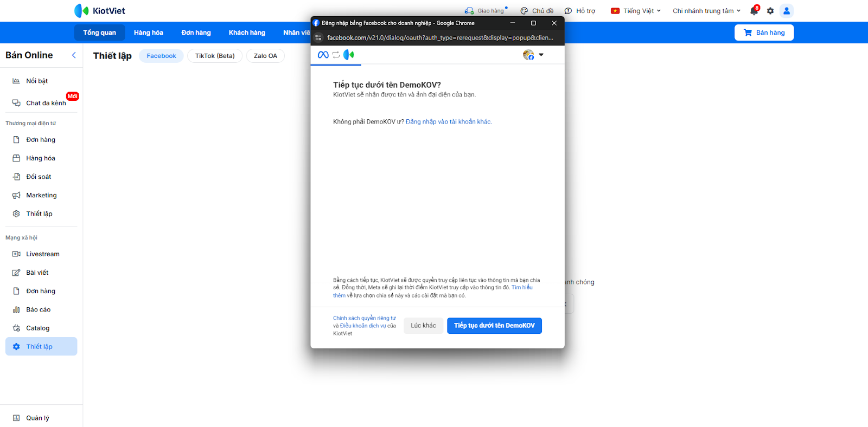Open the Khách hàng menu
The image size is (868, 427).
(247, 33)
